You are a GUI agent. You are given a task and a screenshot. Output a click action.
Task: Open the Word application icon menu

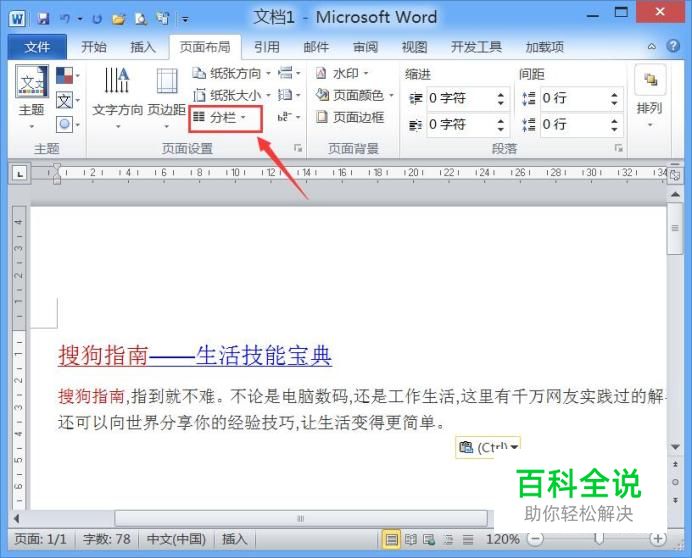pyautogui.click(x=17, y=19)
